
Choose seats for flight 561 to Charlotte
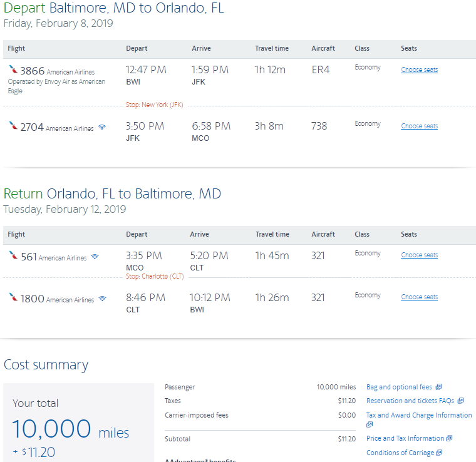[x=419, y=255]
